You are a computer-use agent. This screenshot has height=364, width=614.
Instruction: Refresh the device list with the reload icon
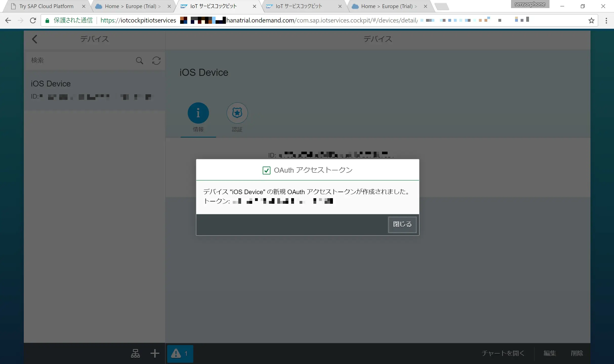(156, 61)
